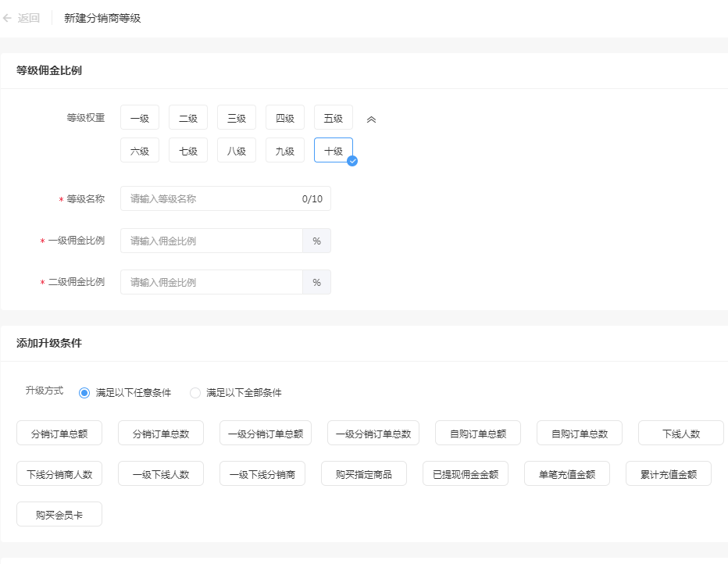This screenshot has height=564, width=728.
Task: Click the 等级名称 input field
Action: (211, 199)
